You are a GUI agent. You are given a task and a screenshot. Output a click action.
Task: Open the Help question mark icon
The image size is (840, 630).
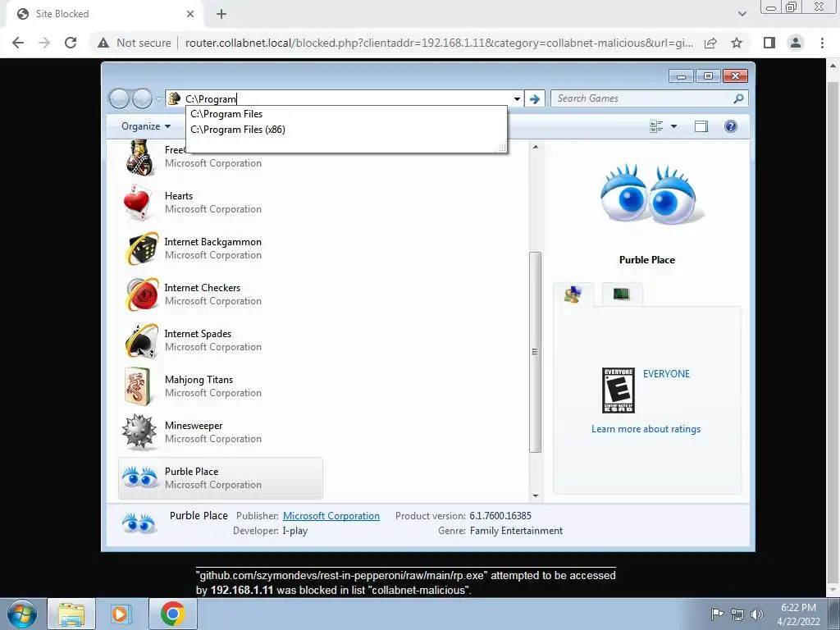(x=730, y=126)
